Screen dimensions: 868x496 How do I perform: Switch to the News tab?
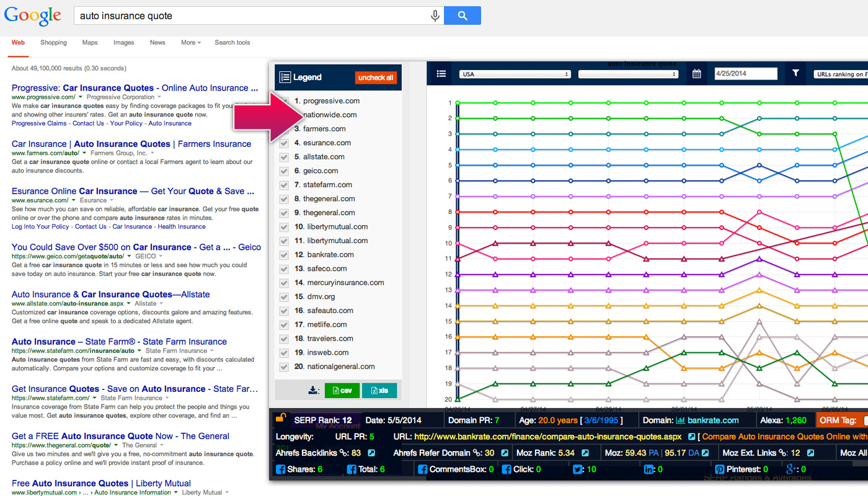pos(157,43)
